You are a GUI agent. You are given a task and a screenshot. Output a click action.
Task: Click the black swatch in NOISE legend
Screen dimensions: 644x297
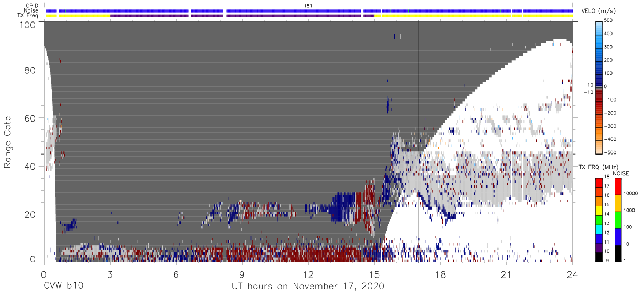(x=619, y=253)
